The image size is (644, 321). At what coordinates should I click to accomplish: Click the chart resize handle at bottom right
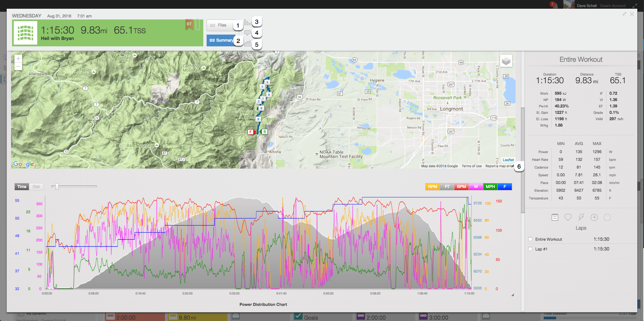tap(513, 295)
